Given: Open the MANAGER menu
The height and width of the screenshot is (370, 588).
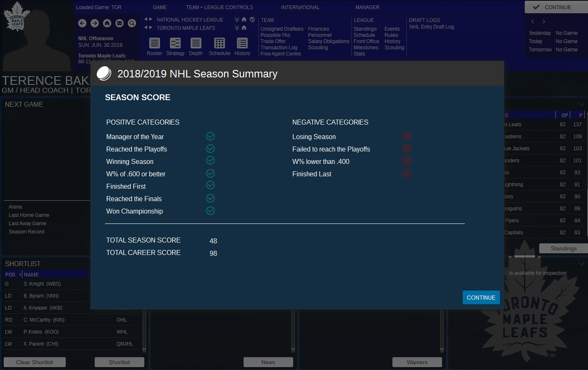Looking at the screenshot, I should coord(368,7).
